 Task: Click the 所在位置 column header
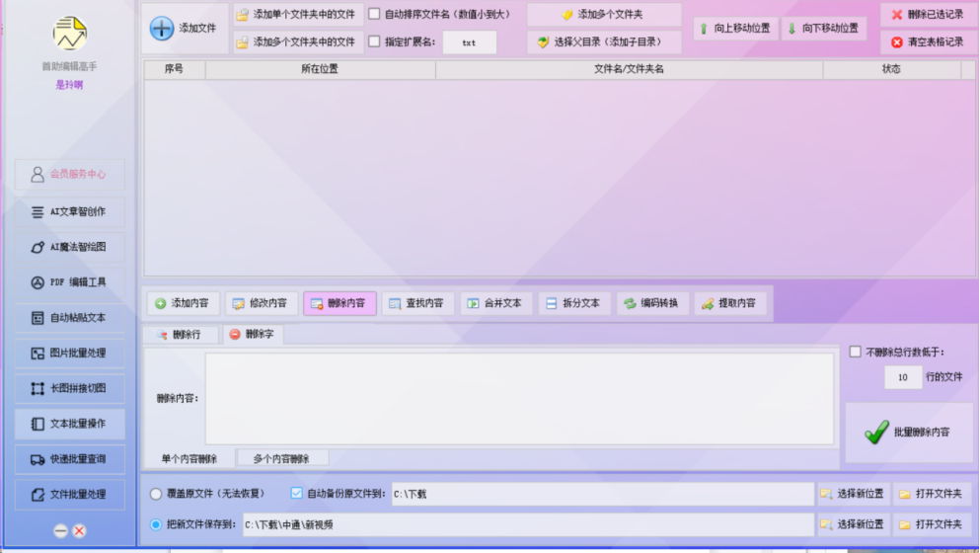pos(320,69)
